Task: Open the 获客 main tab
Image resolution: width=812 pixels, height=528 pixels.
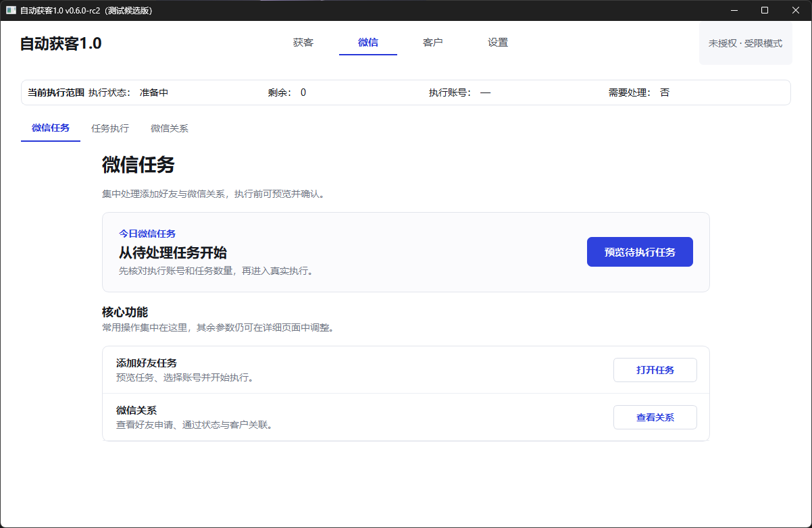Action: (x=303, y=43)
